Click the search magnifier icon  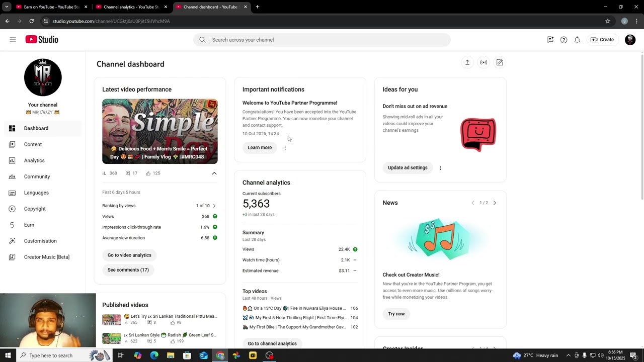[x=202, y=40]
